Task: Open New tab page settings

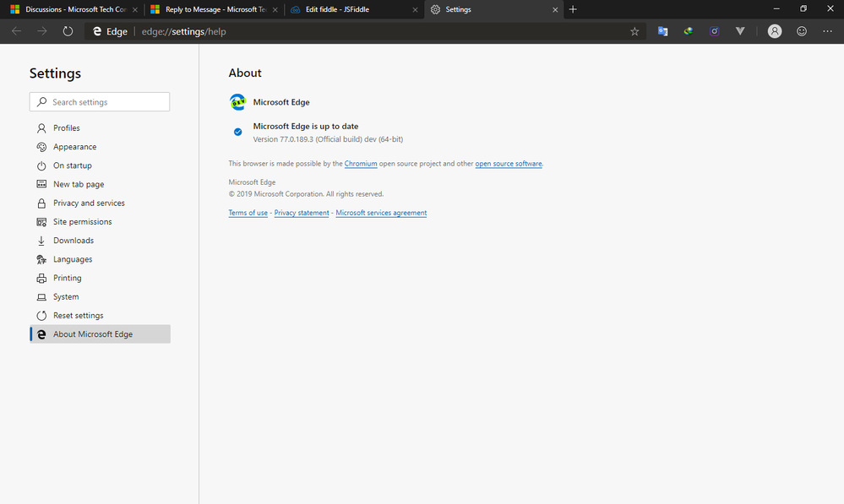Action: tap(101, 184)
